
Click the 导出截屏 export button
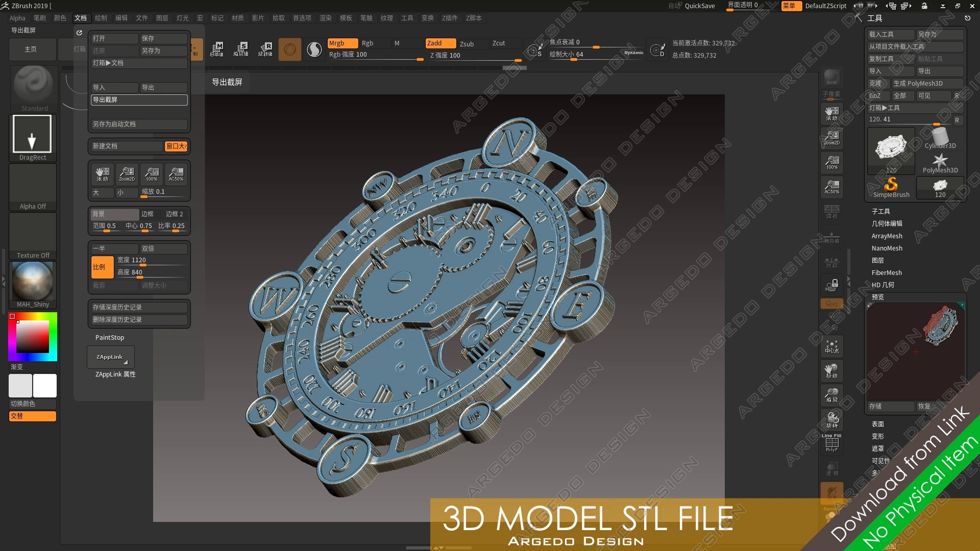(139, 100)
